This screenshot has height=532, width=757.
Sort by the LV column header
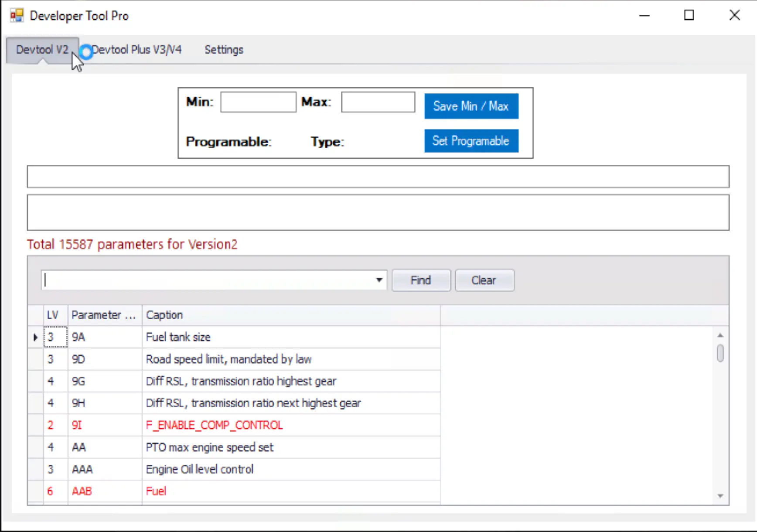(x=53, y=315)
